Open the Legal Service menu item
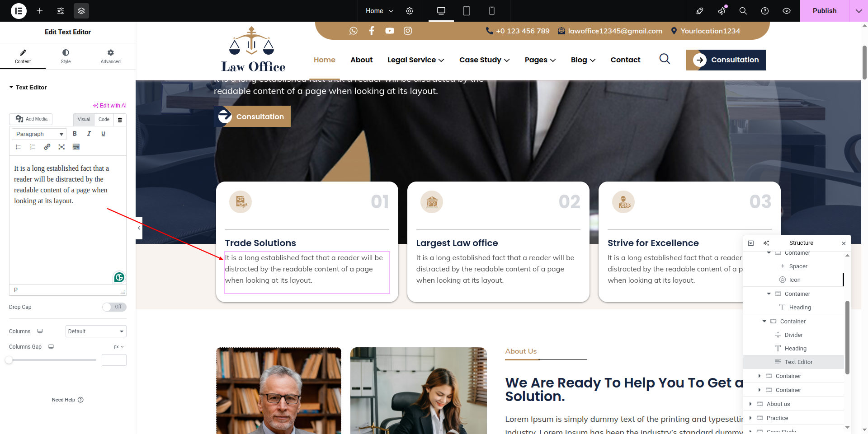Viewport: 868px width, 434px height. coord(415,60)
